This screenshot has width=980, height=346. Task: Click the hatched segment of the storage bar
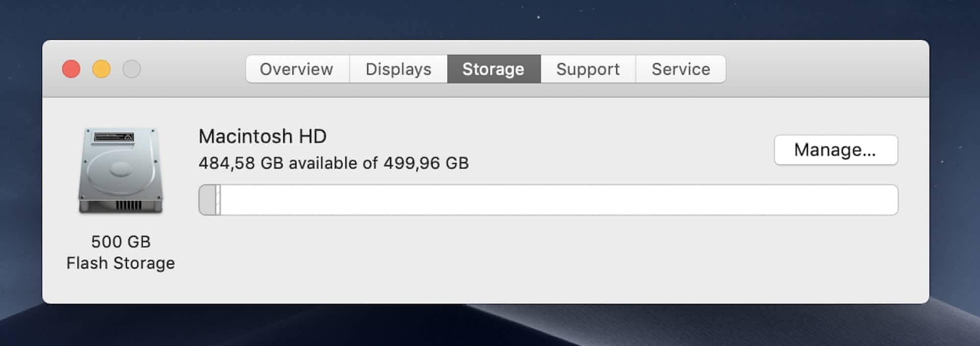click(219, 200)
